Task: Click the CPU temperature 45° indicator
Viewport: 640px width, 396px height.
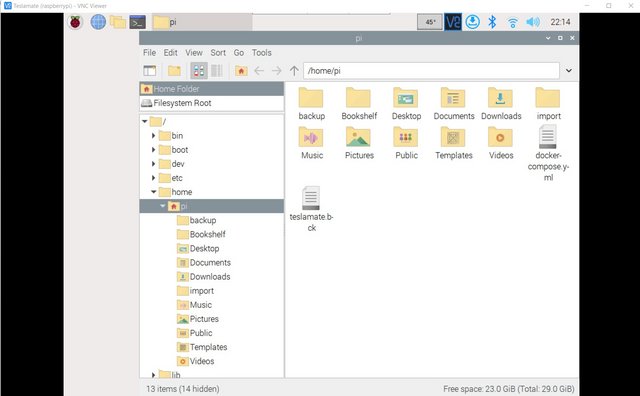Action: pyautogui.click(x=430, y=22)
